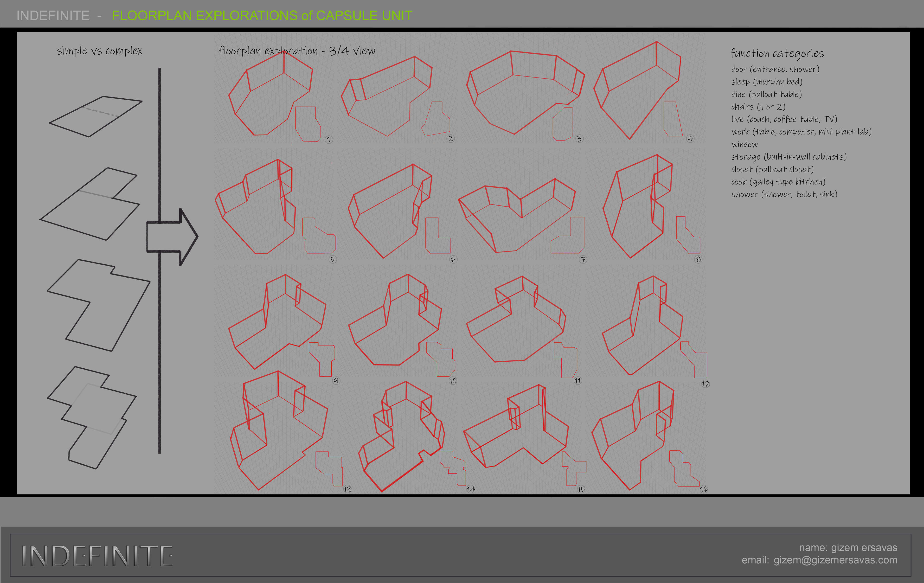Click floorplan 3/4 view number 13
The width and height of the screenshot is (924, 583).
[279, 431]
